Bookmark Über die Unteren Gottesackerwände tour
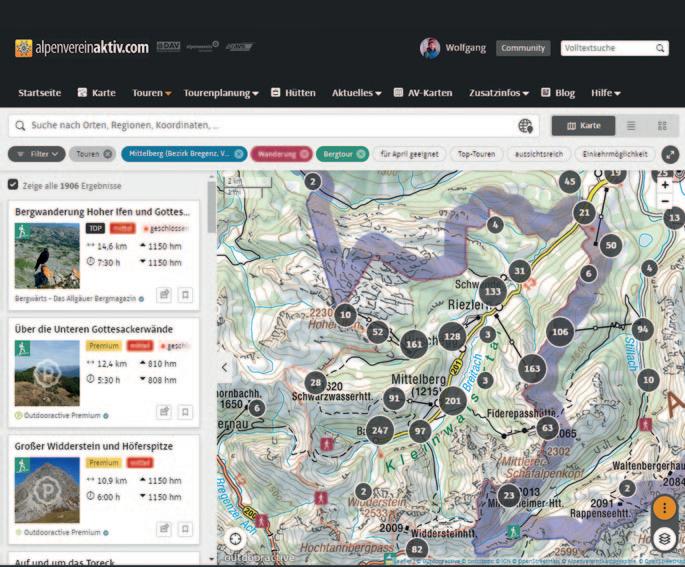The height and width of the screenshot is (567, 685). pos(185,412)
